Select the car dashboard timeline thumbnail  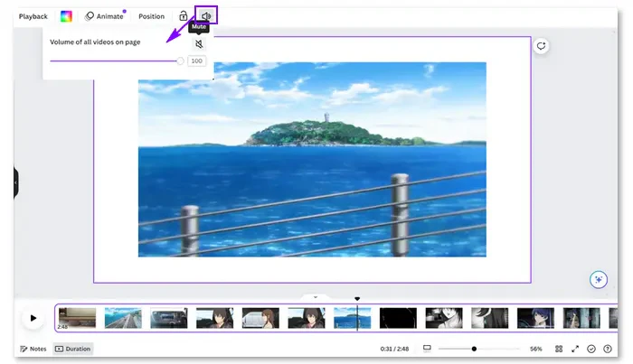pos(169,318)
